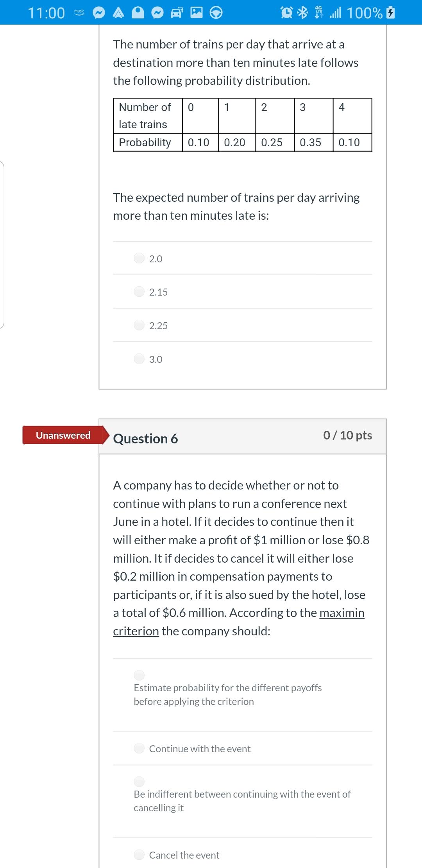This screenshot has width=422, height=868.
Task: Tap the alarm clock status icon
Action: tap(286, 13)
